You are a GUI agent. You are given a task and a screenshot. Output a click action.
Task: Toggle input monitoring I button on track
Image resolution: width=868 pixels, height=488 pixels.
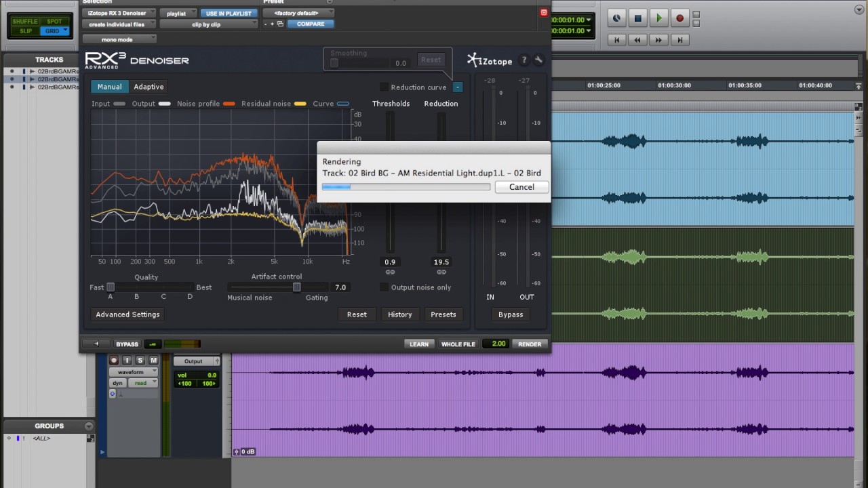[x=127, y=361]
